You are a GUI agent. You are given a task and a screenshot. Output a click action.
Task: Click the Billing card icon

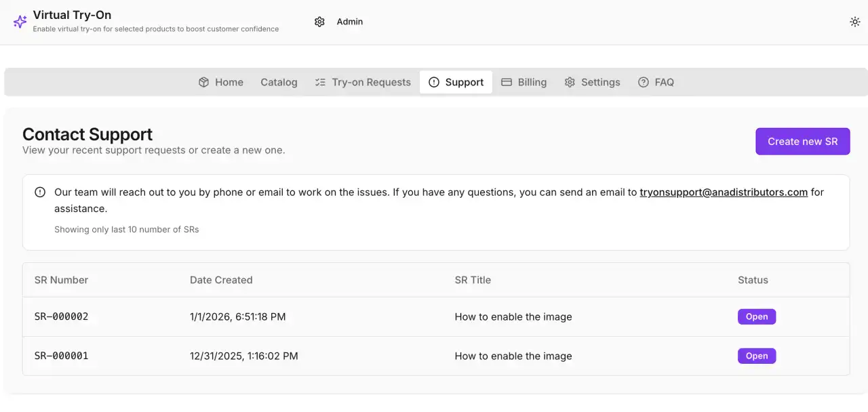coord(506,81)
